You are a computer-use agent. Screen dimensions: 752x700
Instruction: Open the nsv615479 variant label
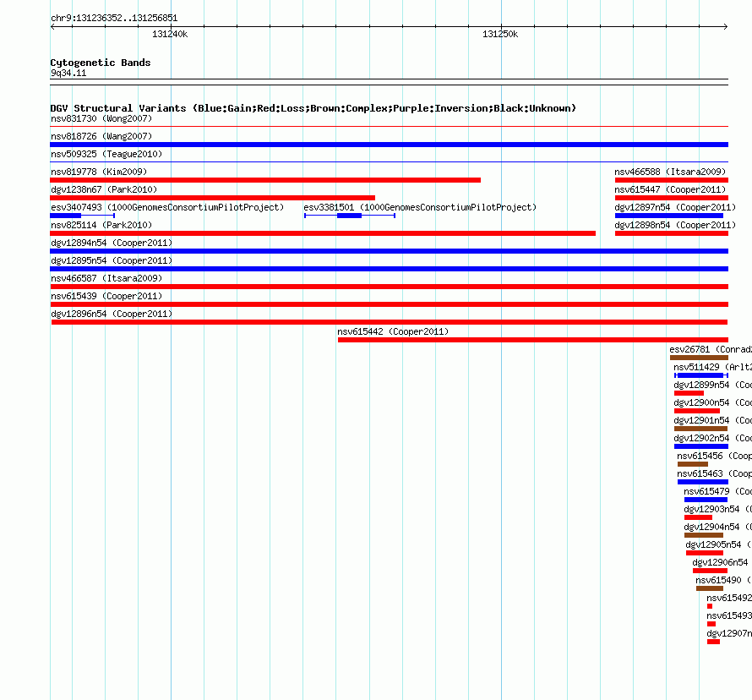pos(717,491)
